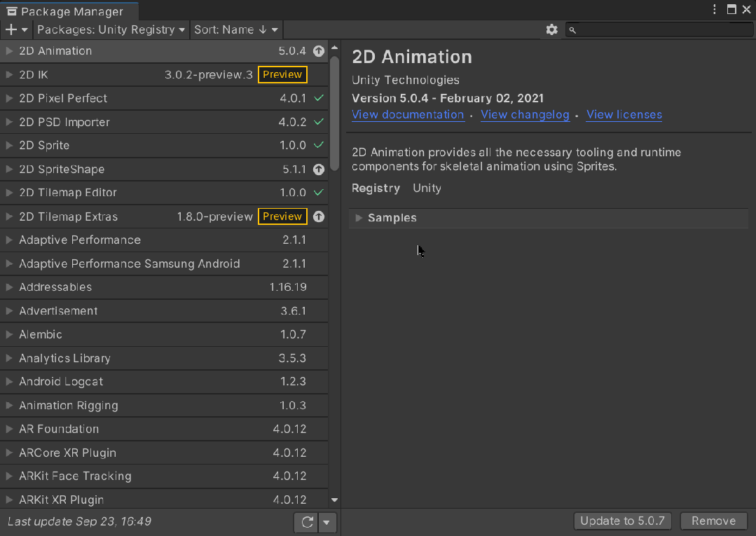Click Version 5.0.4 - February 02, 2021 text
Image resolution: width=756 pixels, height=536 pixels.
click(x=448, y=98)
